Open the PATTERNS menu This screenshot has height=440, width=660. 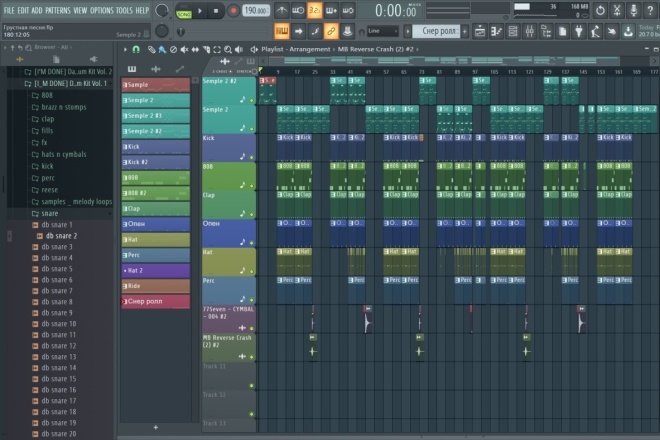[x=58, y=11]
